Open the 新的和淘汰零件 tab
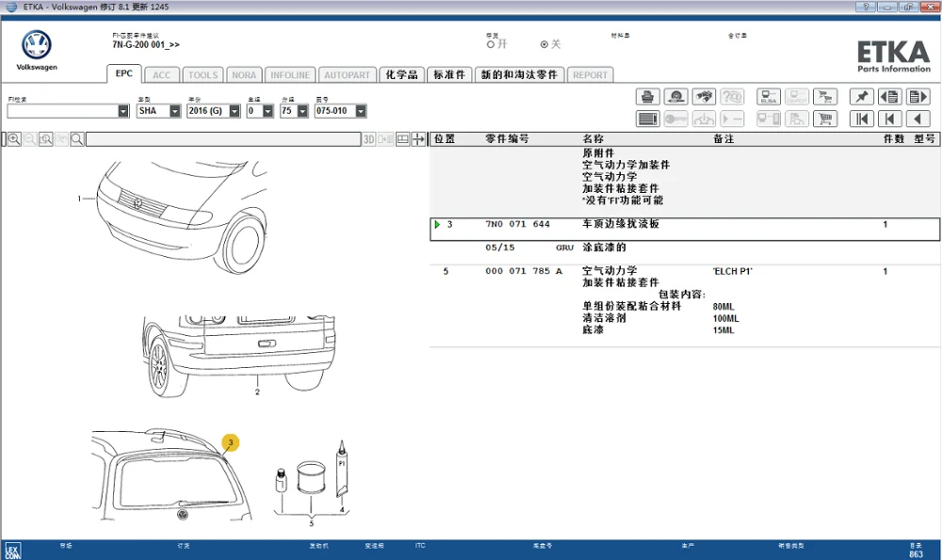The image size is (942, 560). coord(520,74)
